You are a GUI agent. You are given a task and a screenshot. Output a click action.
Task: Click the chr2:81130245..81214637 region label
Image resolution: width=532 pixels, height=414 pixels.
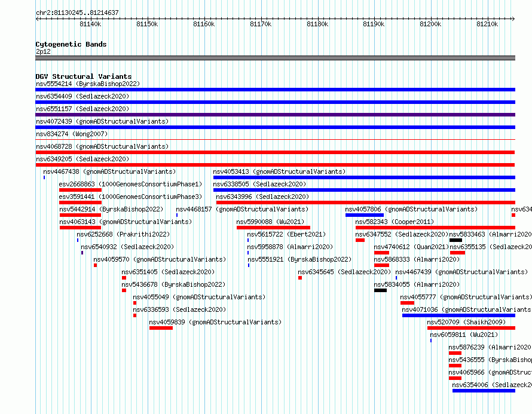pyautogui.click(x=77, y=13)
